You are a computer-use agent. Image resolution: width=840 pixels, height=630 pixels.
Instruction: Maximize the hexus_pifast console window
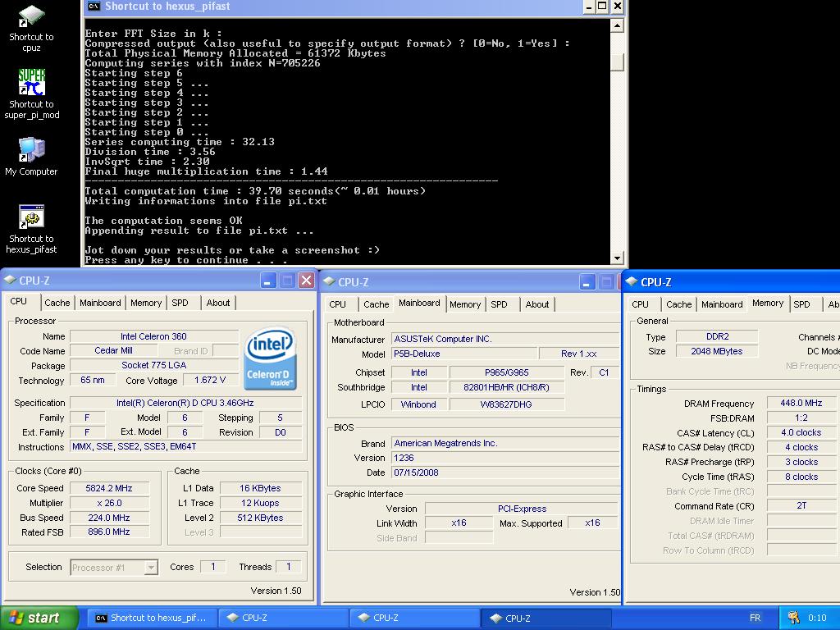(603, 7)
